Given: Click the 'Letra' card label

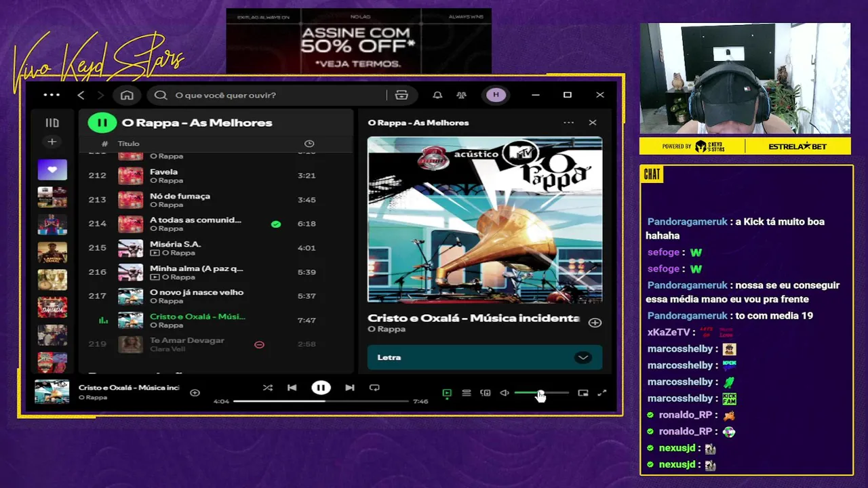Looking at the screenshot, I should point(389,357).
